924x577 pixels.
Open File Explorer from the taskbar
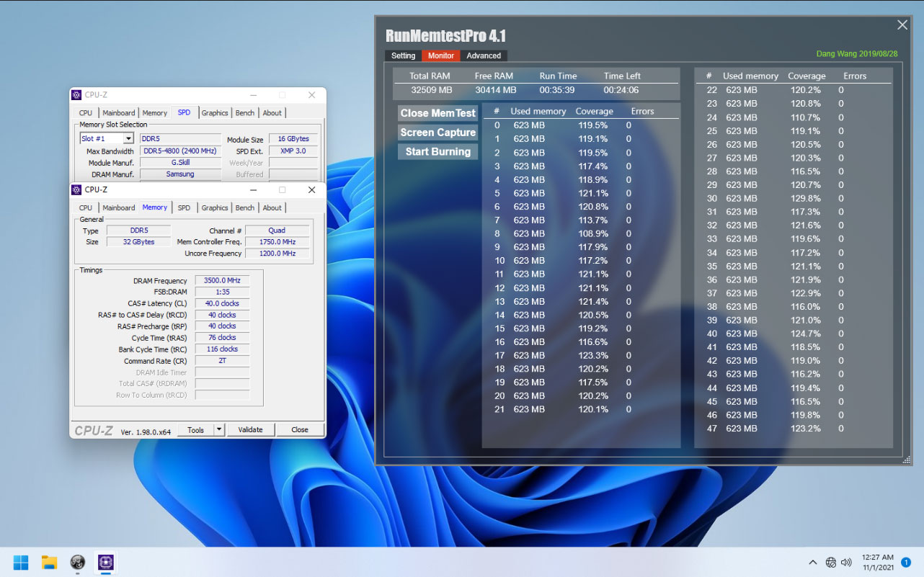pyautogui.click(x=48, y=562)
